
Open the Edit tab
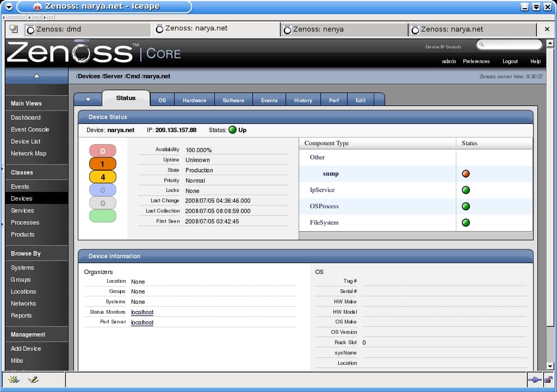pos(361,100)
